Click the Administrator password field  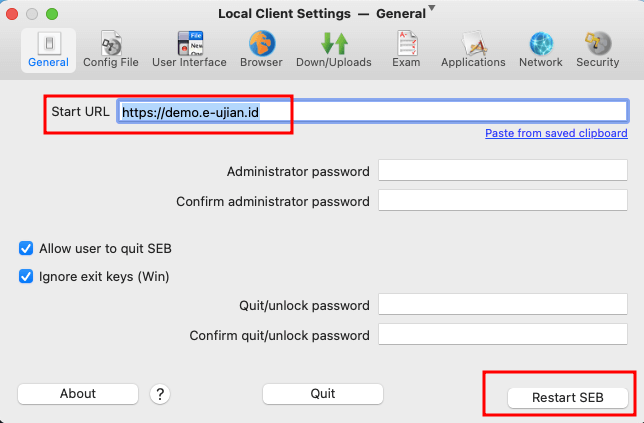pyautogui.click(x=503, y=170)
